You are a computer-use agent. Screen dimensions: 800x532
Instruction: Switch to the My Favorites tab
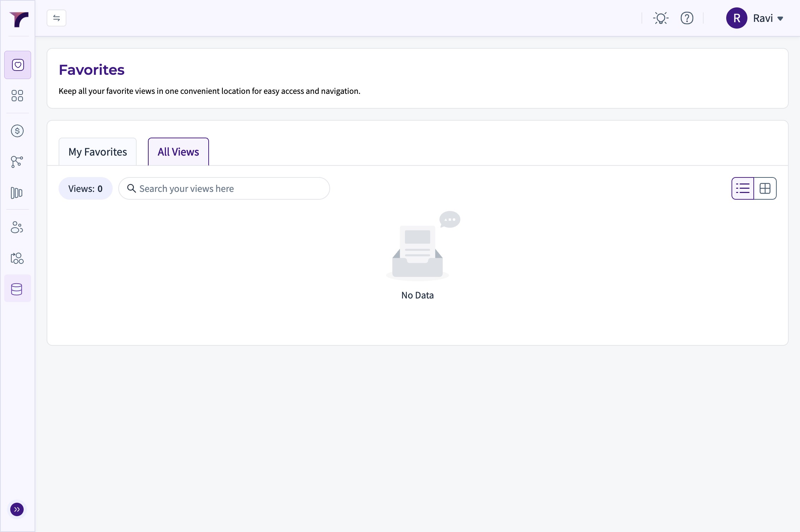click(97, 152)
